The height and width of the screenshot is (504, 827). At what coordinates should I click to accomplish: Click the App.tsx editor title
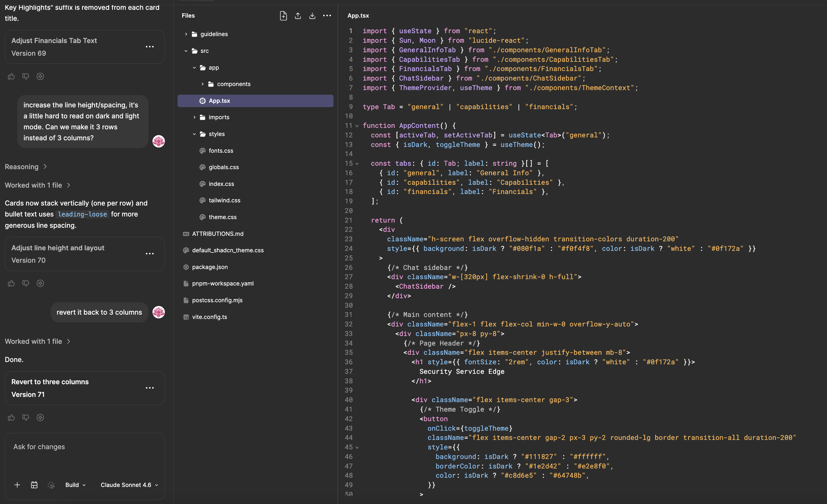[x=358, y=15]
